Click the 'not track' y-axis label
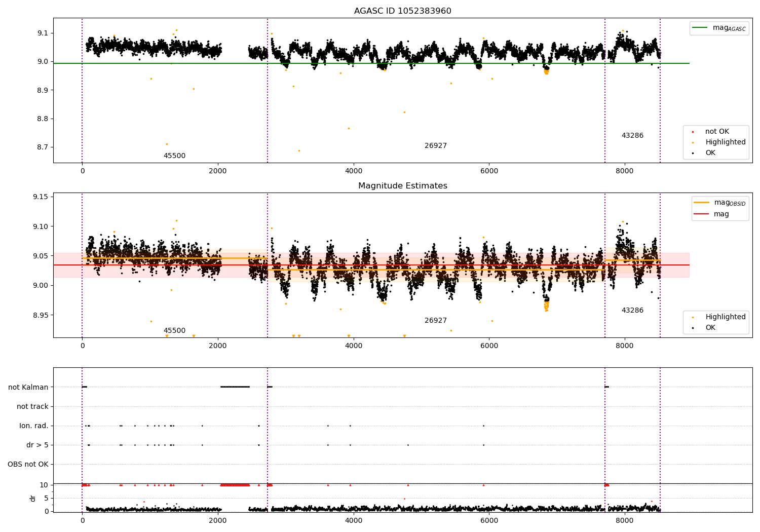760x532 pixels. point(32,406)
